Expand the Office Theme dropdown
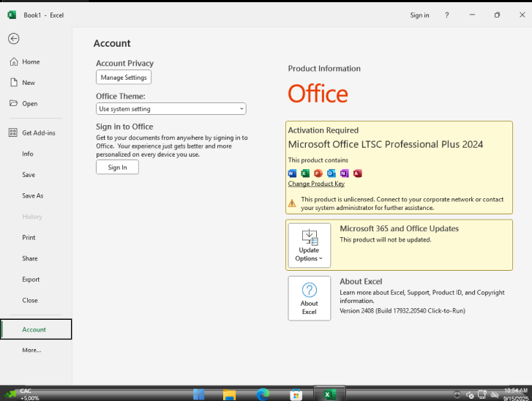 tap(171, 109)
